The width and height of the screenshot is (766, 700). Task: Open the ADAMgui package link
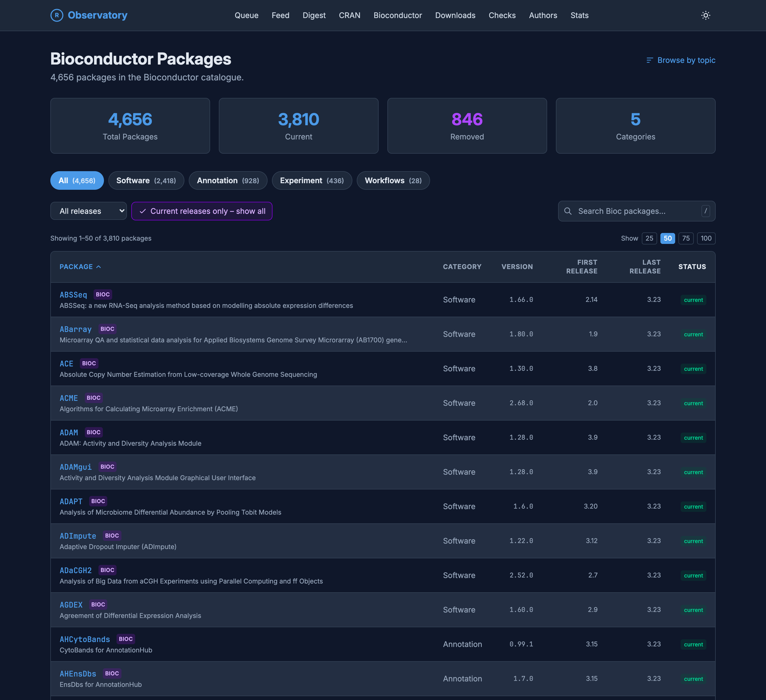[76, 467]
